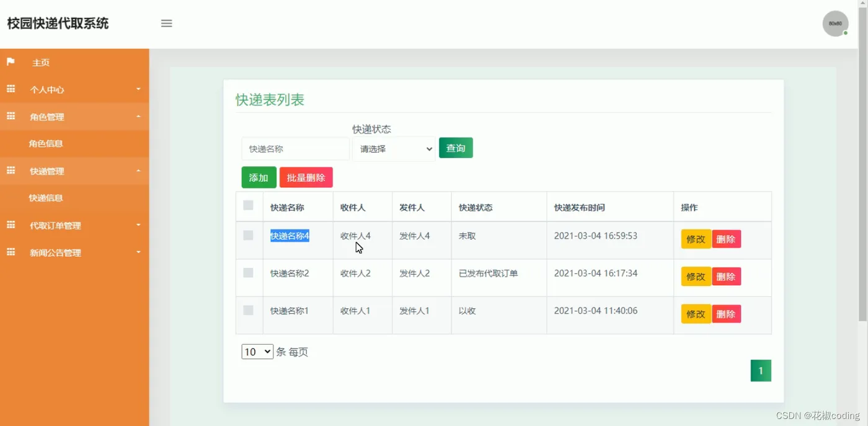Collapse the 角色管理 menu arrow
Viewport: 868px width, 426px height.
pyautogui.click(x=138, y=117)
